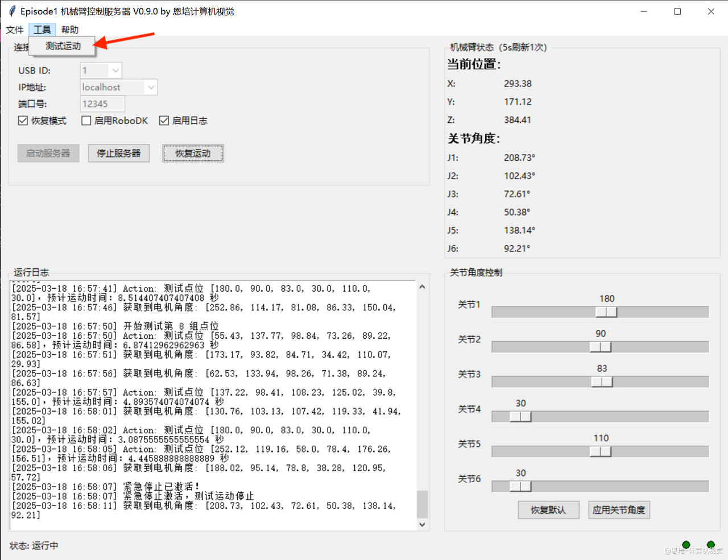Click the log scrollbar down arrow

click(x=422, y=525)
